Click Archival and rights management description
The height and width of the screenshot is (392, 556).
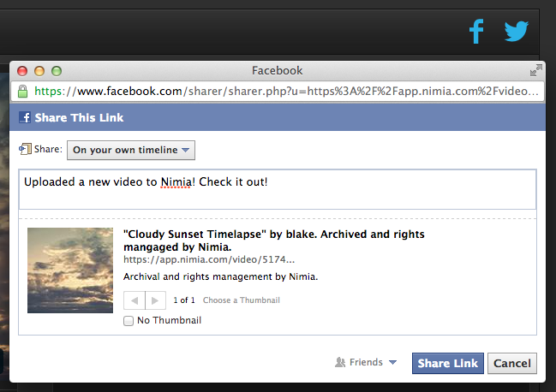[220, 276]
